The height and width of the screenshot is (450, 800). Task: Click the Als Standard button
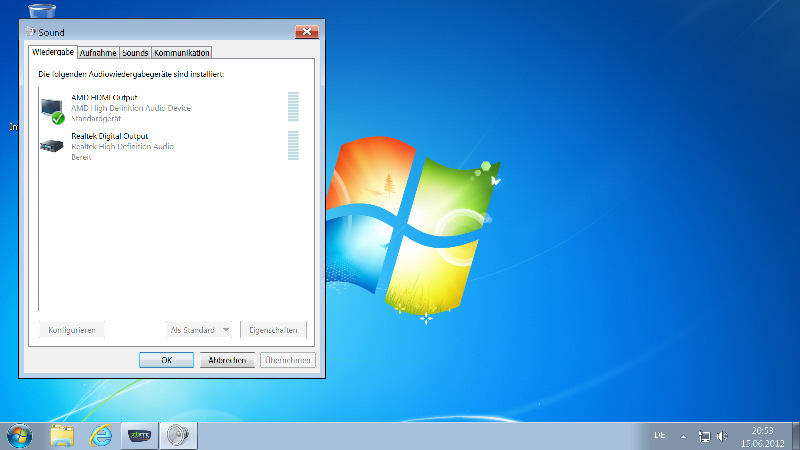point(192,330)
